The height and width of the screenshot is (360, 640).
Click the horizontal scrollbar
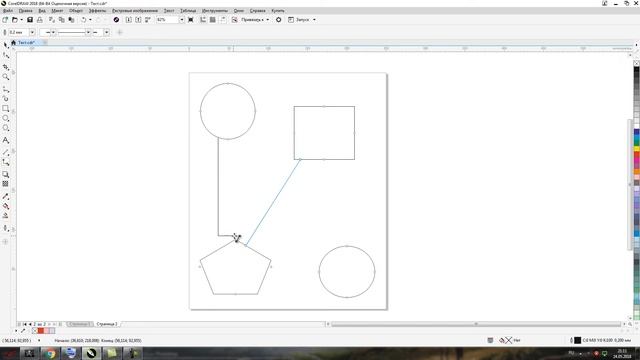pyautogui.click(x=476, y=324)
